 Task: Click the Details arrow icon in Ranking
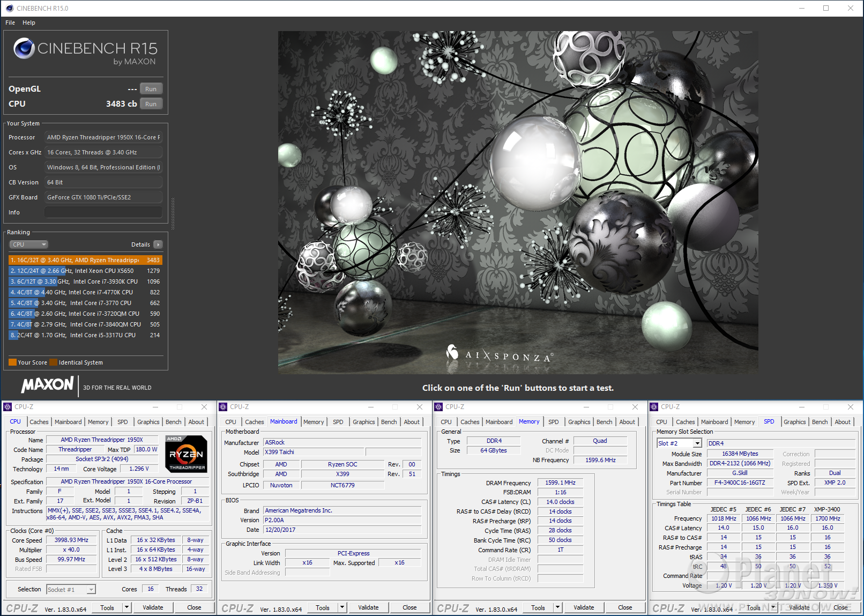coord(158,244)
